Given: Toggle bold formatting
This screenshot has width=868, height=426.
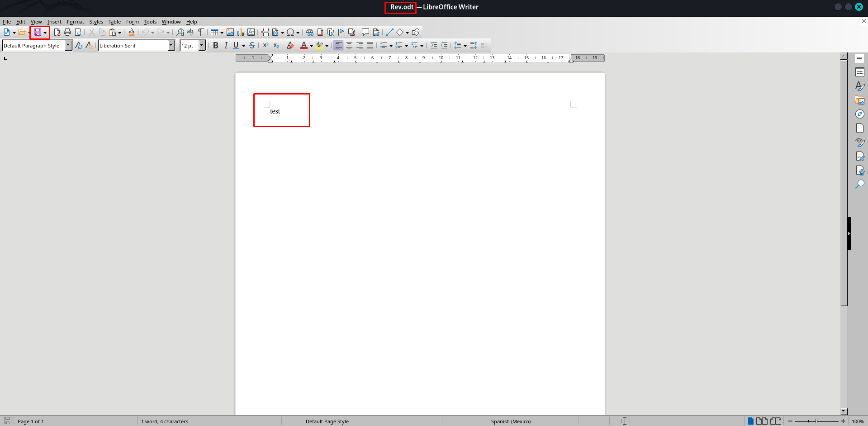Looking at the screenshot, I should (x=216, y=45).
